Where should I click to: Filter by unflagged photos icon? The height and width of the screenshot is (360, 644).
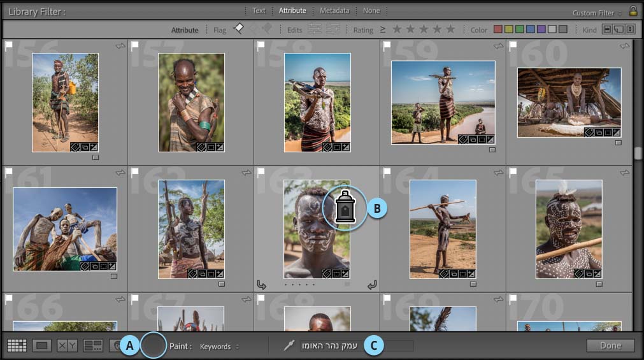click(254, 29)
